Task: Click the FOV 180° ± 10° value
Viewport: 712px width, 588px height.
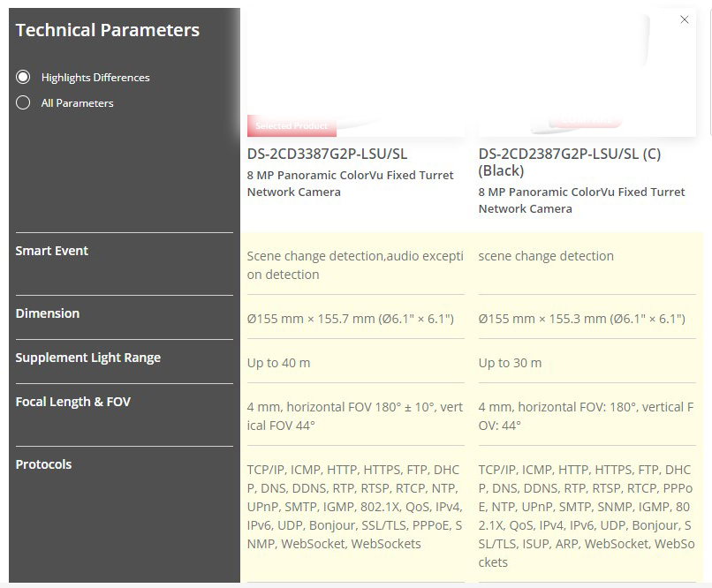Action: [355, 416]
